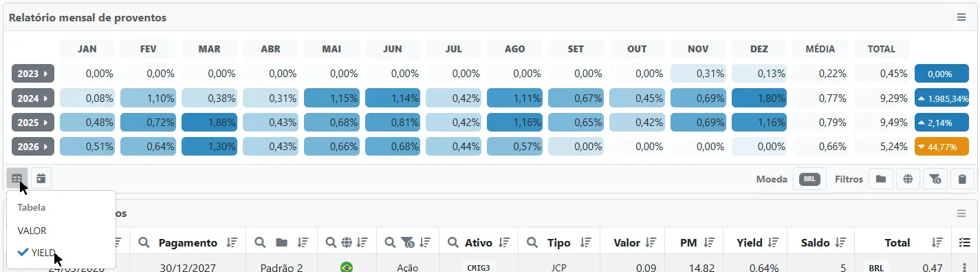Select VALOR option in Tabela menu

[32, 231]
